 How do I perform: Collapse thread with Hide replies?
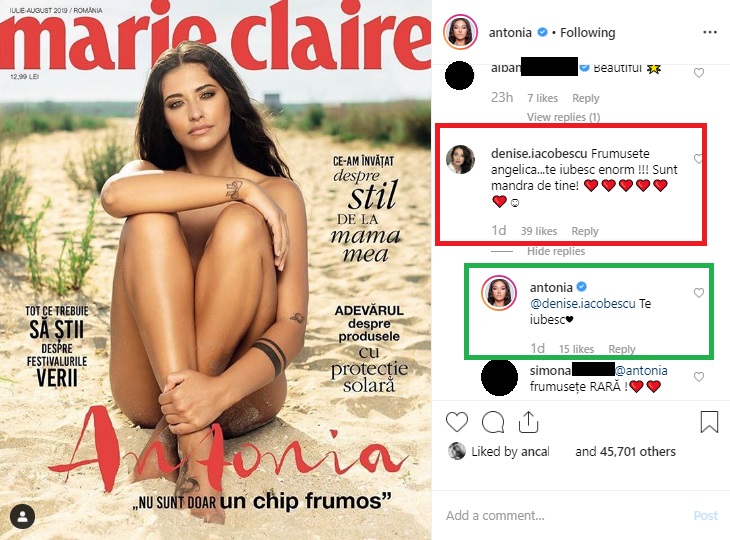556,251
